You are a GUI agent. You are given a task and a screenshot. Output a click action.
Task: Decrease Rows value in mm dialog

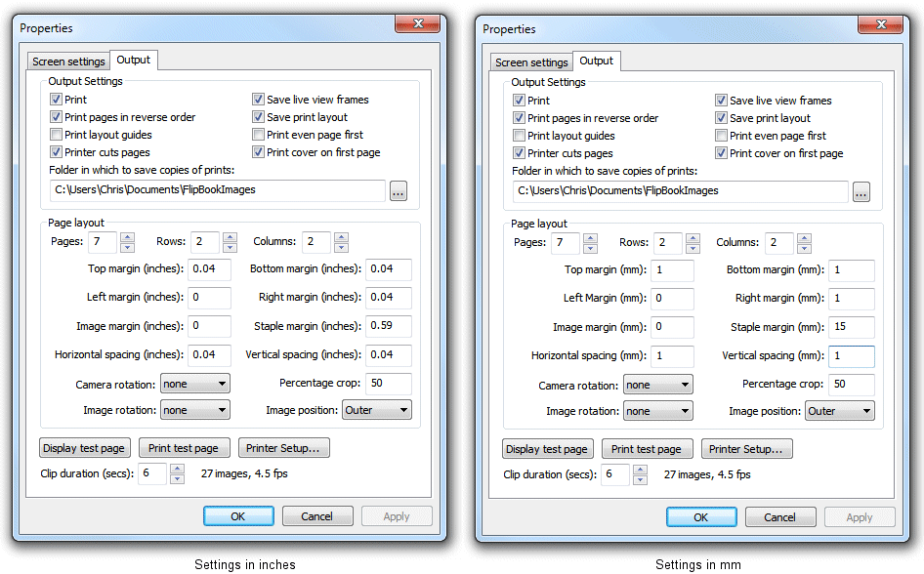693,248
